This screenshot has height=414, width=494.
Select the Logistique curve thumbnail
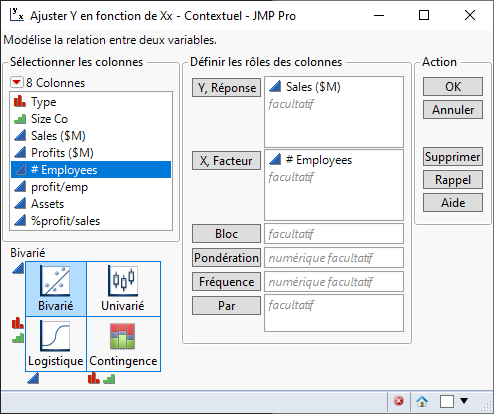[56, 344]
